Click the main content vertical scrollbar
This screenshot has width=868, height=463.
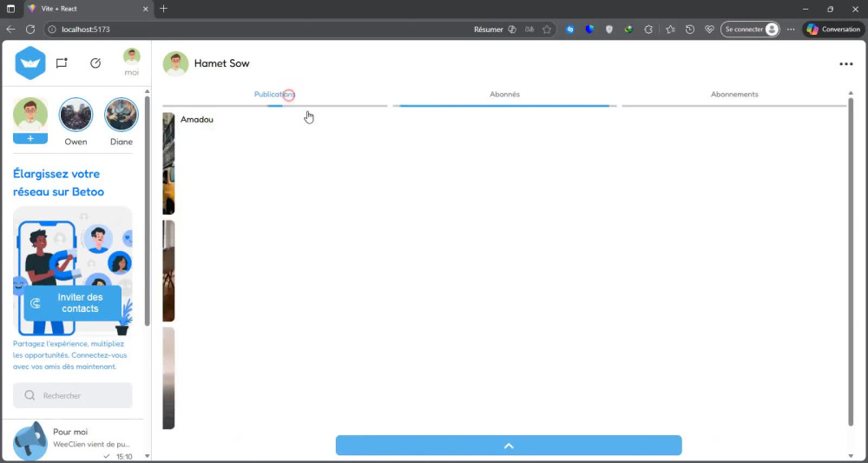[852, 261]
